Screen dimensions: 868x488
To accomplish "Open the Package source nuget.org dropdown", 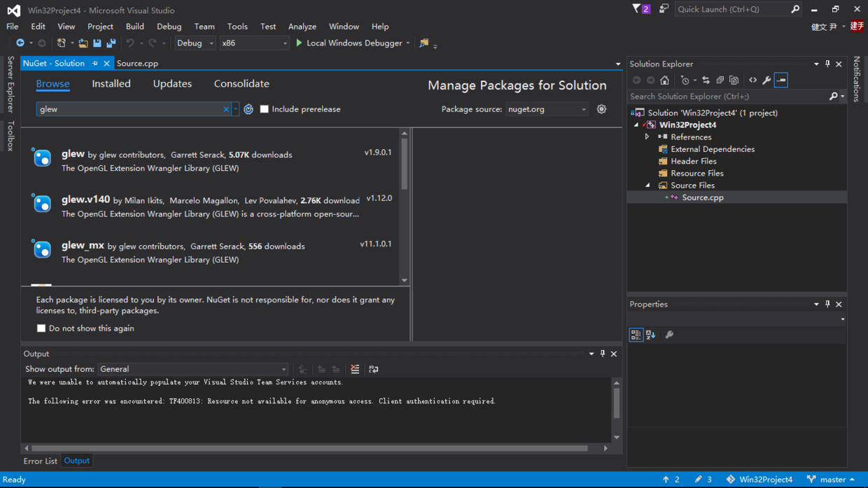I will pos(547,109).
